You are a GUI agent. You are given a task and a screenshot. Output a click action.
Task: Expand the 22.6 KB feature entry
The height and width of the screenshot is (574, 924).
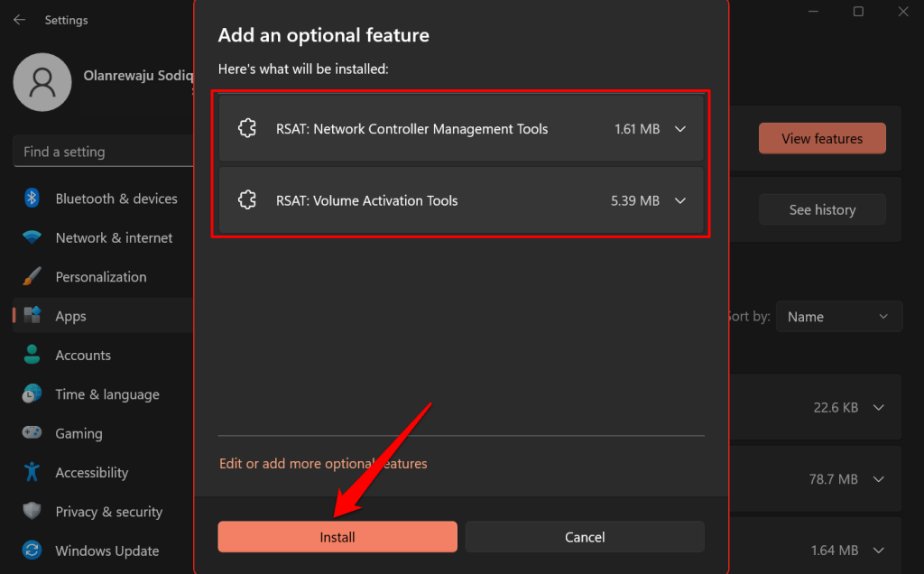(x=878, y=408)
